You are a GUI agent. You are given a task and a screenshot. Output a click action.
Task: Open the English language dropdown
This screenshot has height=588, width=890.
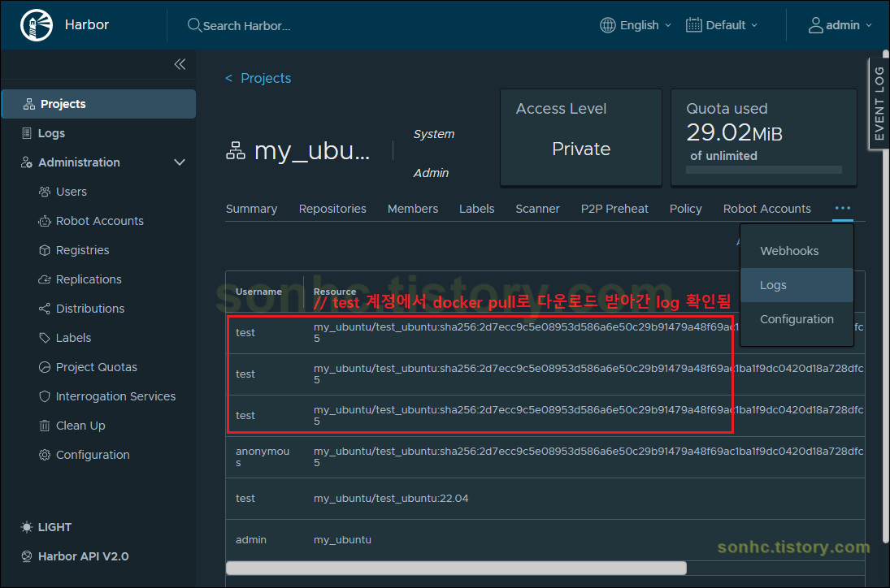(636, 25)
